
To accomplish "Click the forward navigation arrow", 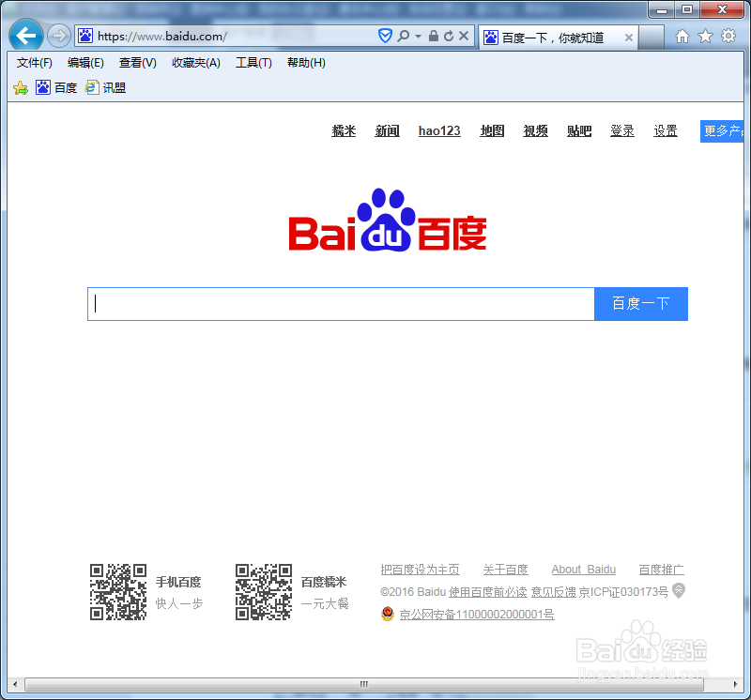I will pyautogui.click(x=59, y=36).
